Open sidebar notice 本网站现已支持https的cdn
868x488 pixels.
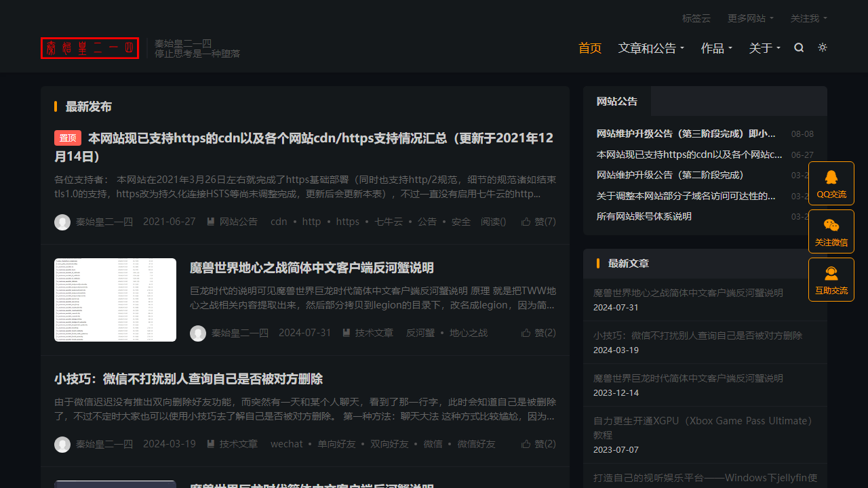(690, 155)
